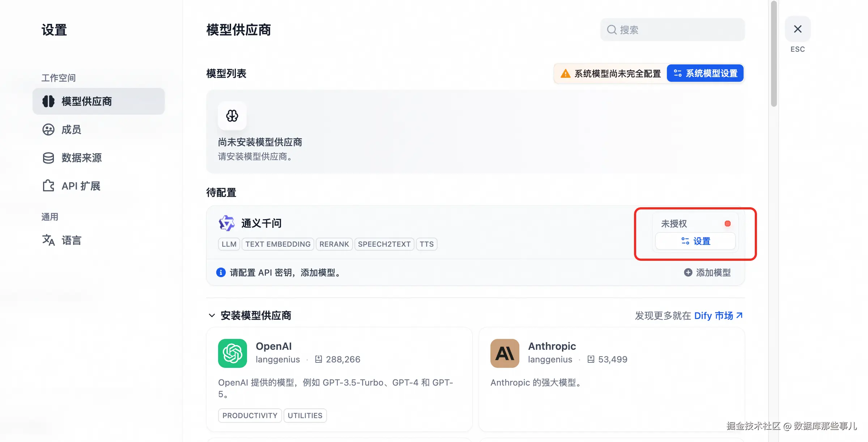This screenshot has width=868, height=442.
Task: Click the 数据来源 database icon
Action: [x=48, y=158]
